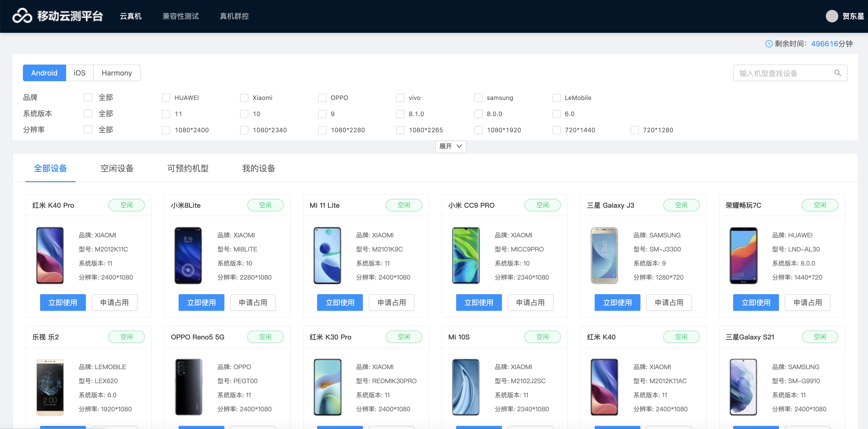The width and height of the screenshot is (868, 429).
Task: Click the cloud platform logo icon
Action: [22, 16]
